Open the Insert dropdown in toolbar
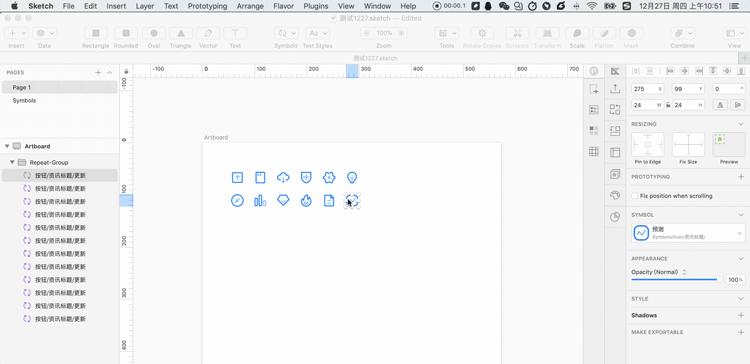 click(x=18, y=33)
